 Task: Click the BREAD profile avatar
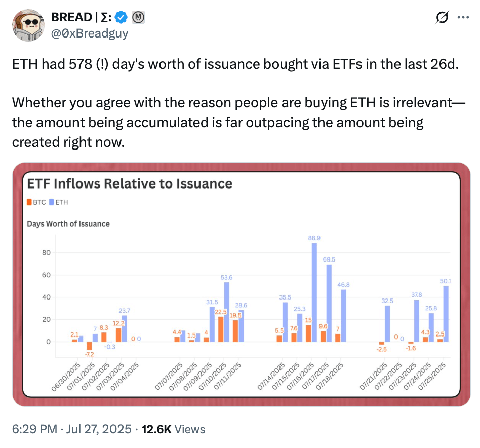pos(28,24)
